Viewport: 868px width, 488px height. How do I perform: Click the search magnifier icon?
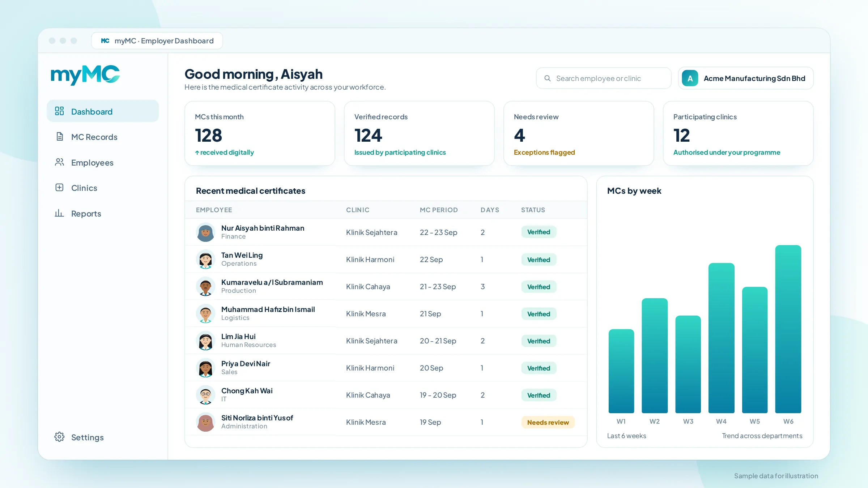pyautogui.click(x=548, y=78)
